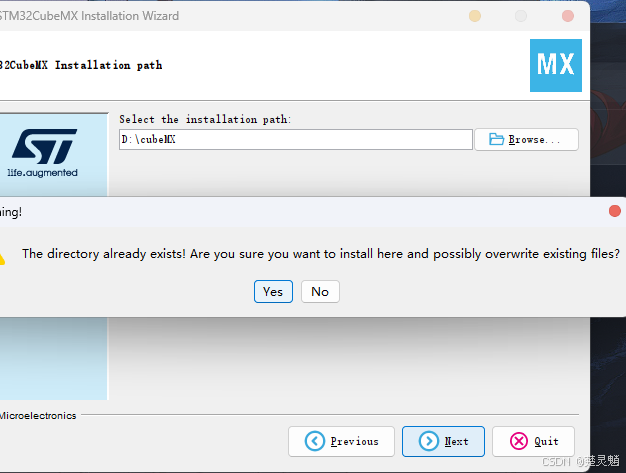Click the folder icon on Browse button
The width and height of the screenshot is (626, 473).
496,139
